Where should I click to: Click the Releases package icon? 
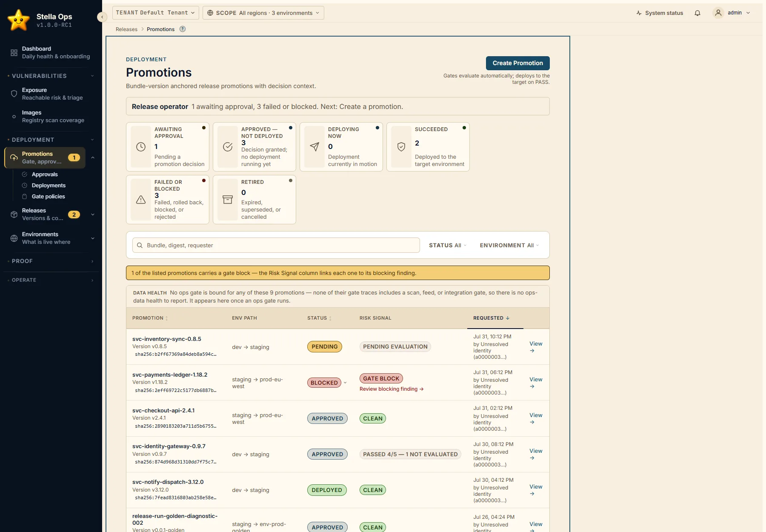coord(14,215)
